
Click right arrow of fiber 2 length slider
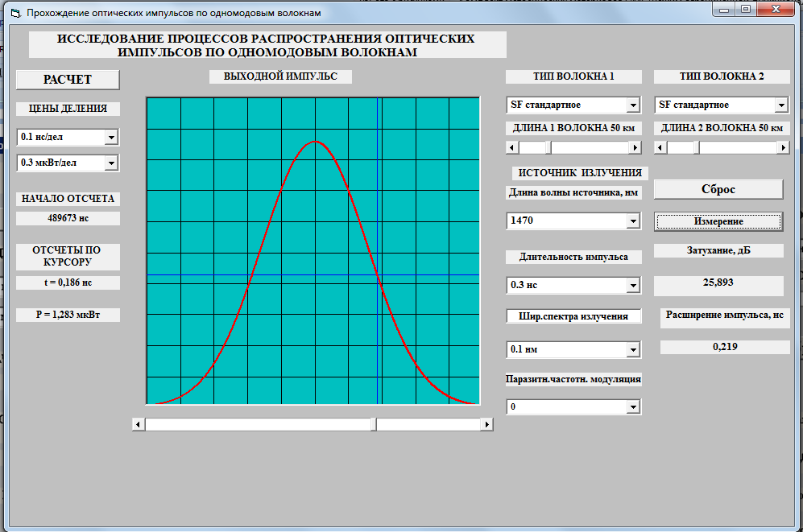coord(783,148)
